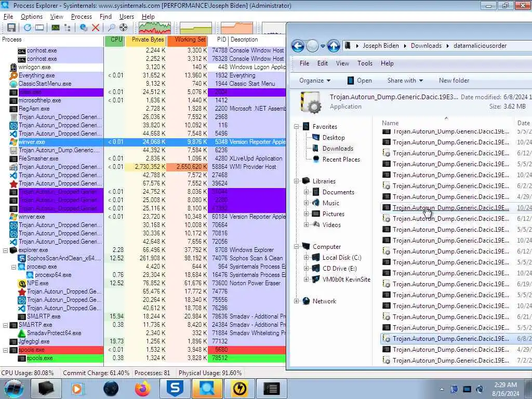Collapse the explorer.exe process tree
Image resolution: width=532 pixels, height=399 pixels.
coord(5,250)
